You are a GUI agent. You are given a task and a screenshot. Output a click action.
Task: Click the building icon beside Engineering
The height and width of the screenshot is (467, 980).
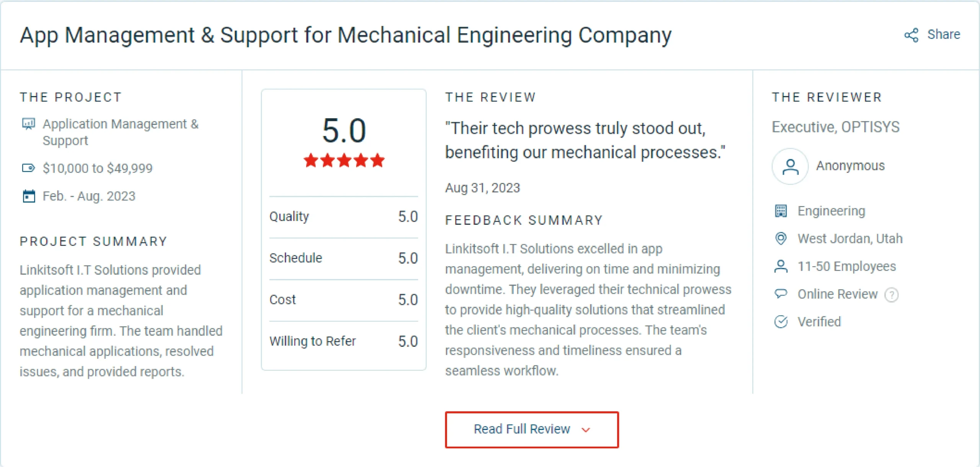pyautogui.click(x=781, y=210)
